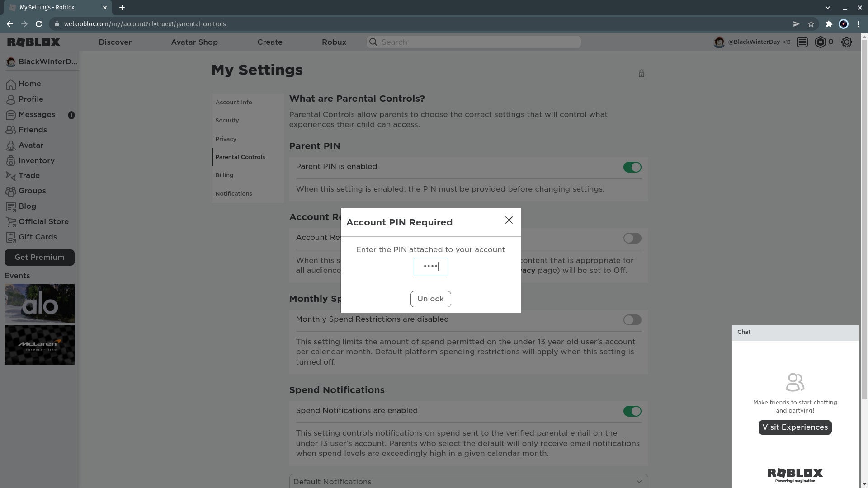Open the Billing settings tab
This screenshot has width=868, height=488.
point(247,175)
